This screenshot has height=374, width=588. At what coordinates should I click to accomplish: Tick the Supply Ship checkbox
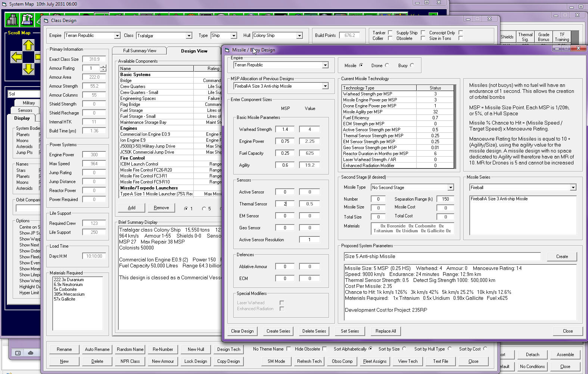(423, 32)
